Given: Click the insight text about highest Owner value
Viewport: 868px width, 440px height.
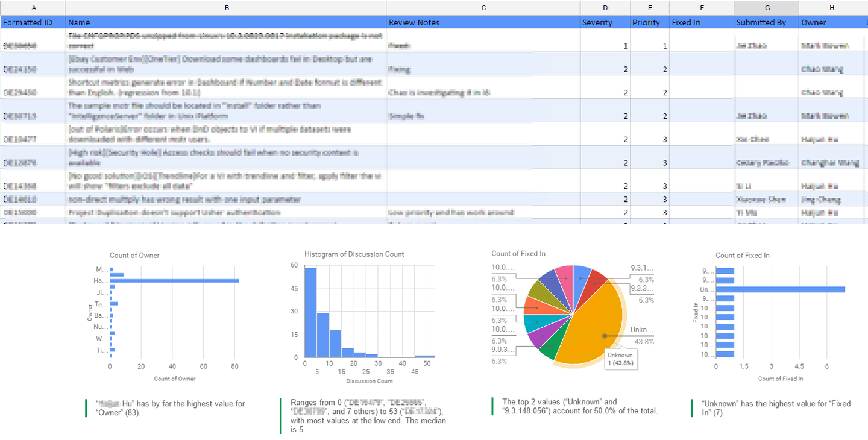Looking at the screenshot, I should (x=171, y=408).
